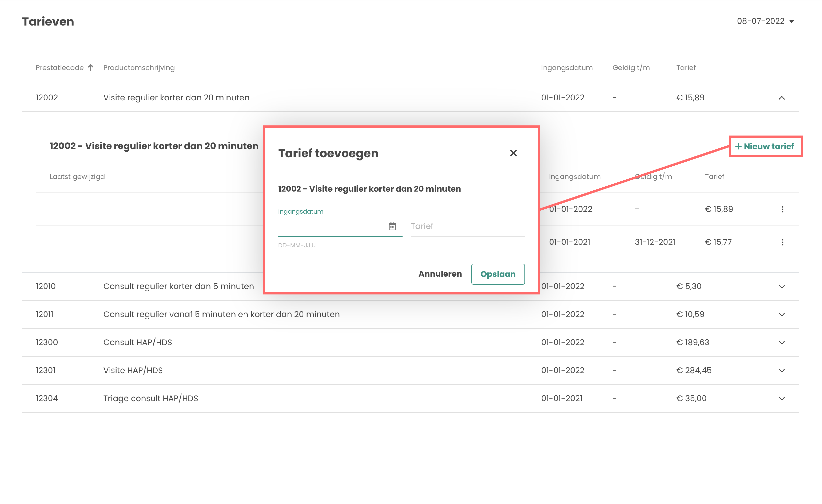Click the Opslaan button
Viewport: 822px width, 504px height.
498,274
